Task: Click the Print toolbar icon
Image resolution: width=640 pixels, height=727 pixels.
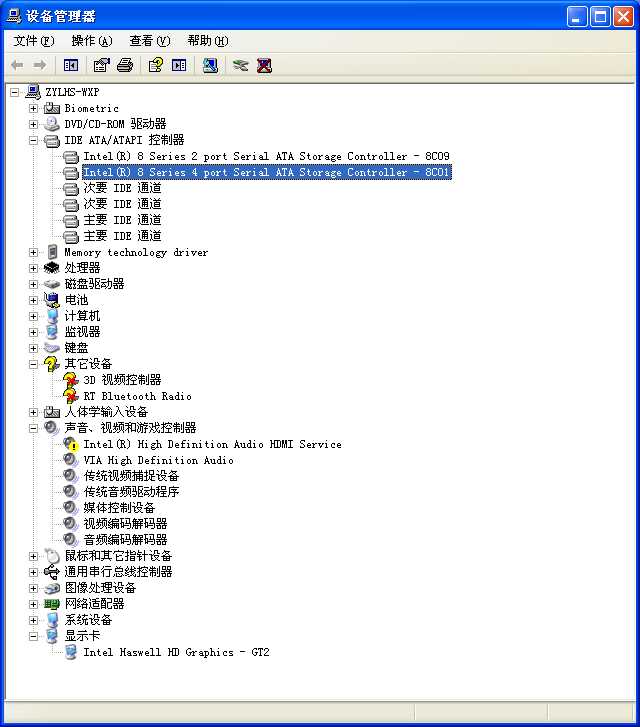Action: (x=125, y=65)
